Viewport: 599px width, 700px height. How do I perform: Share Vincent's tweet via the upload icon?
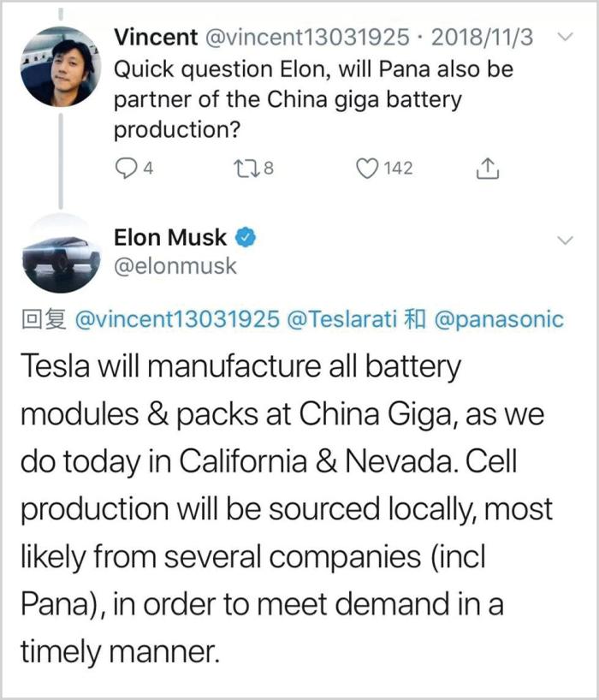tap(489, 169)
